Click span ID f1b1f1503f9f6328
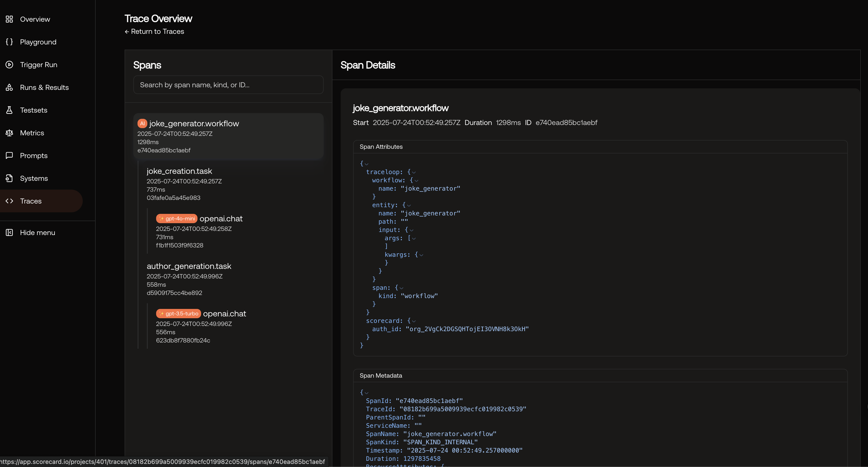The image size is (868, 467). [x=180, y=245]
